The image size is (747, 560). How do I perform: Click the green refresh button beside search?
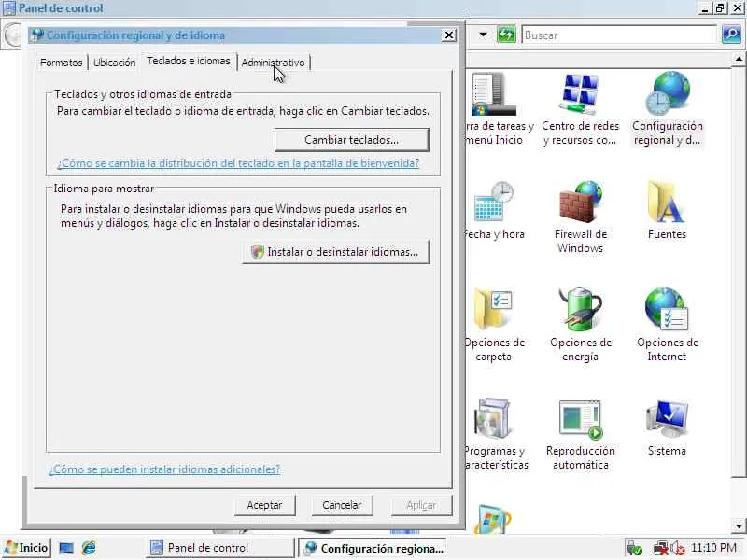(x=506, y=35)
